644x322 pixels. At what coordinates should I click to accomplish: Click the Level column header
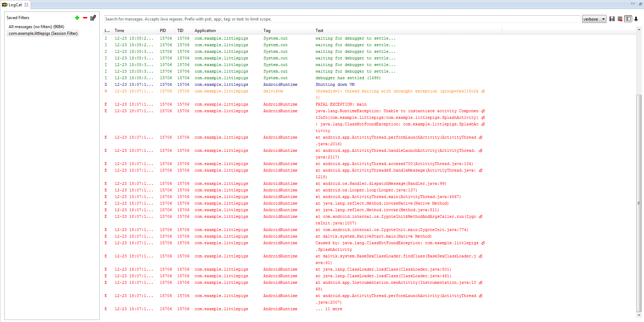click(107, 31)
